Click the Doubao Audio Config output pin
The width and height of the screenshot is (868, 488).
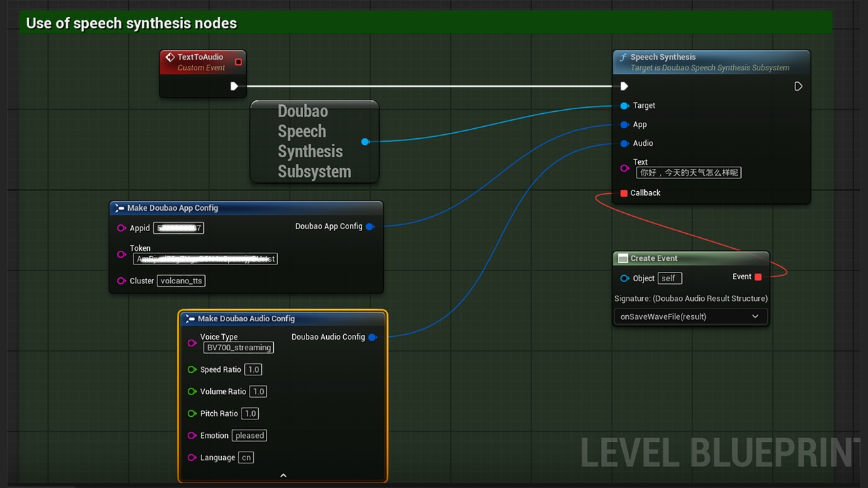click(x=372, y=337)
